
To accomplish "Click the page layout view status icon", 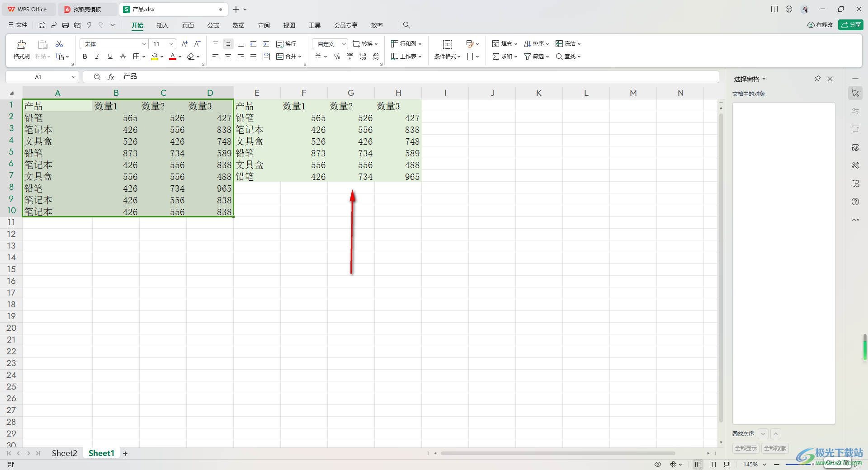I will pos(713,465).
